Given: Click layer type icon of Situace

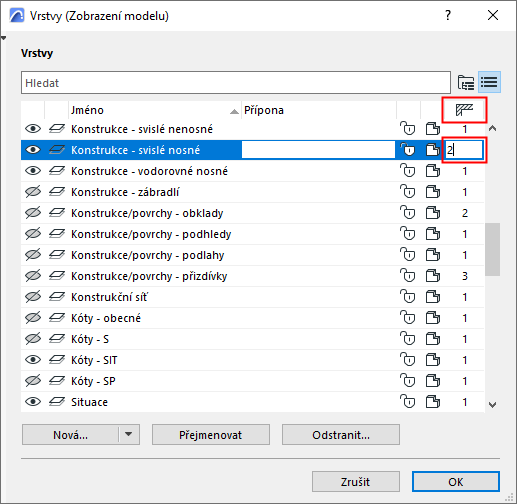Looking at the screenshot, I should tap(57, 402).
